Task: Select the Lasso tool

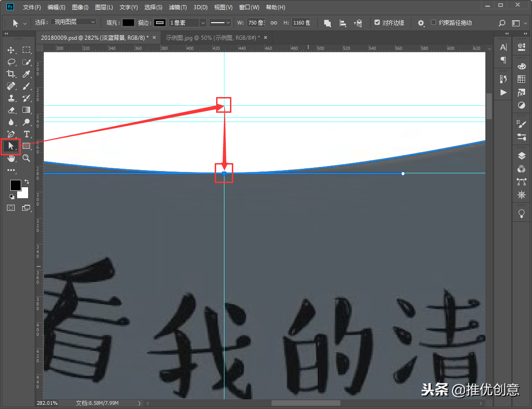Action: click(11, 62)
